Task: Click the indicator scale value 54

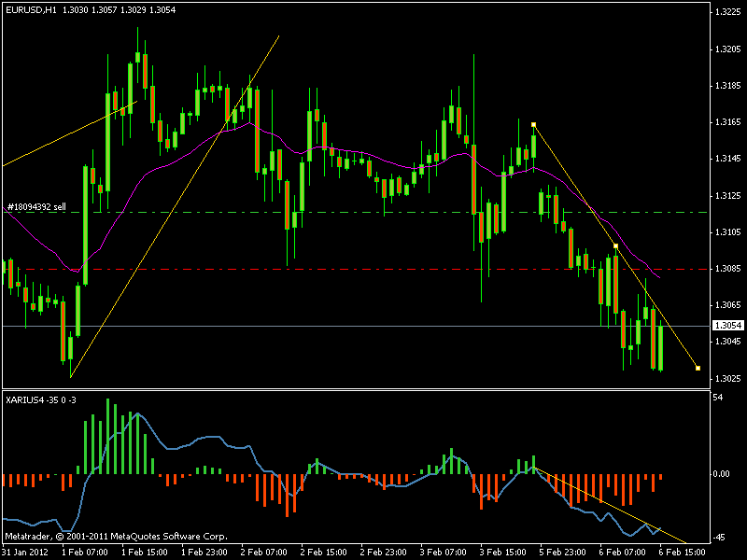Action: [718, 398]
